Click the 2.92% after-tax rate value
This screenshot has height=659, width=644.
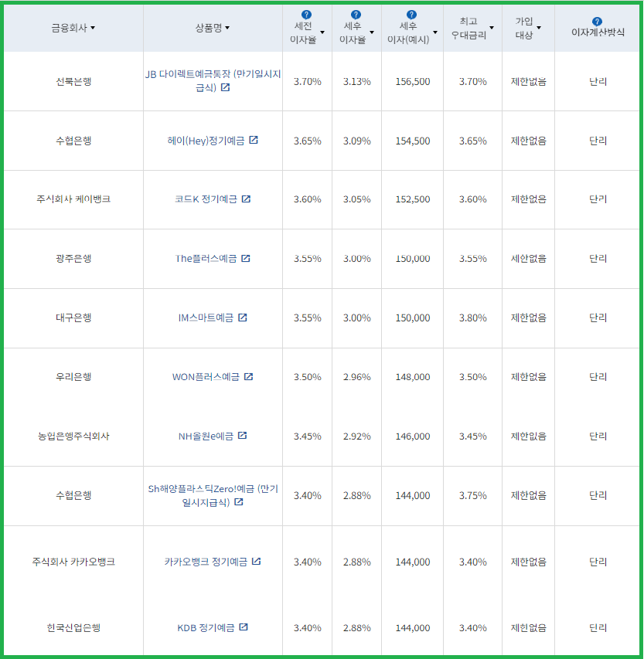tap(356, 437)
